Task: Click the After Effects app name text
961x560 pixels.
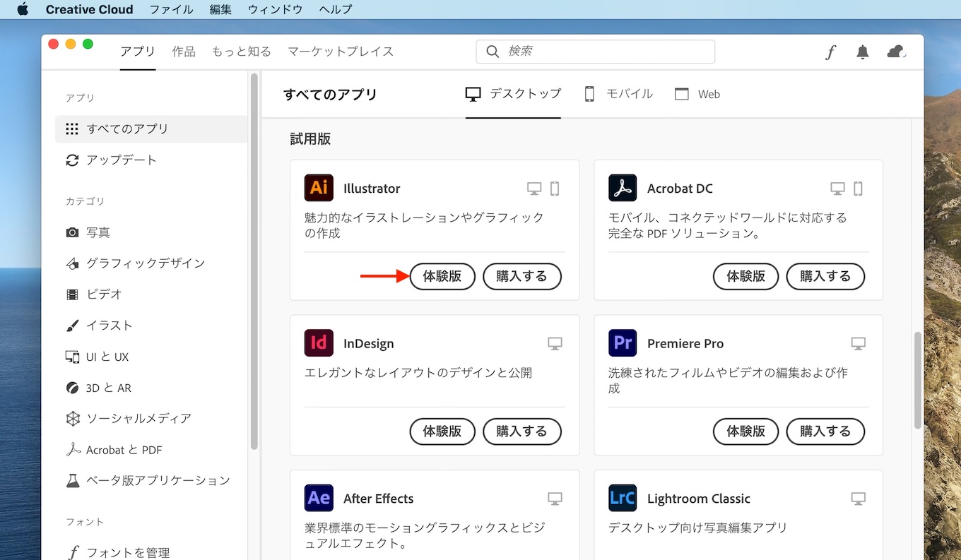Action: 379,499
